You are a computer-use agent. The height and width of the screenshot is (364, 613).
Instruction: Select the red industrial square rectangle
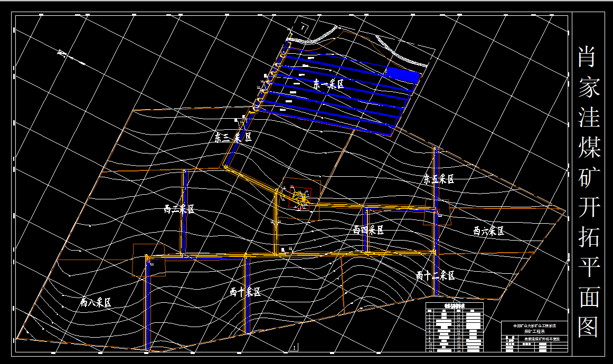point(300,198)
